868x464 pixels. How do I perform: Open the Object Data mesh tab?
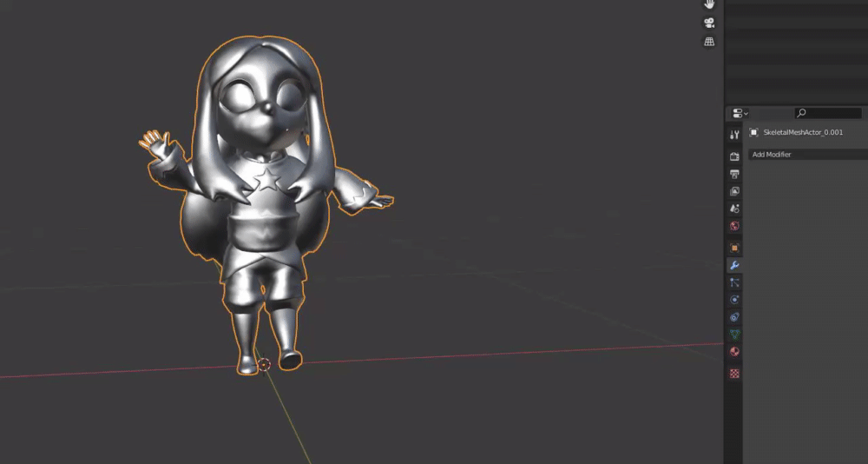tap(734, 335)
